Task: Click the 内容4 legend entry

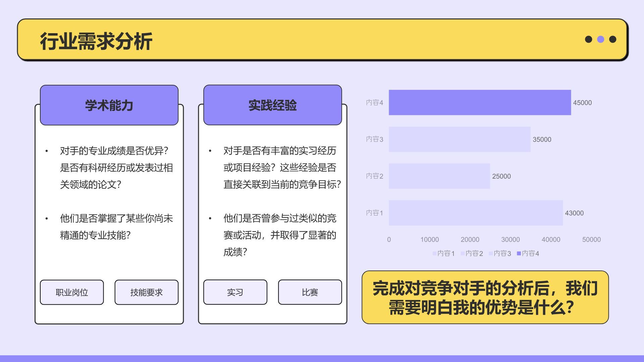Action: 528,253
